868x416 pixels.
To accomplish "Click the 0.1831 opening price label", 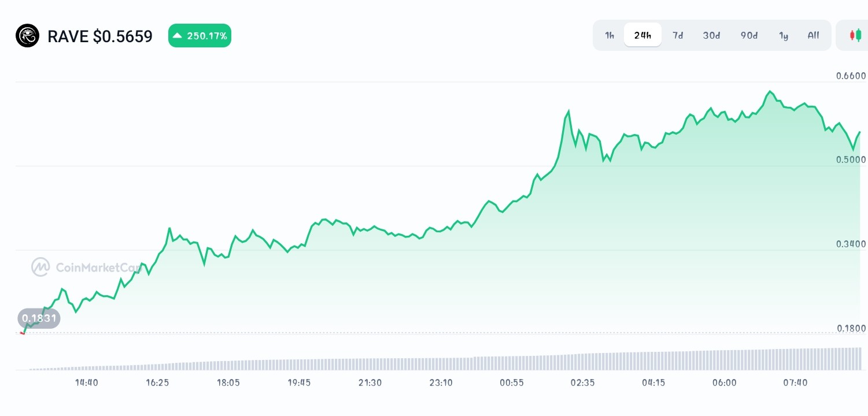I will pyautogui.click(x=39, y=318).
